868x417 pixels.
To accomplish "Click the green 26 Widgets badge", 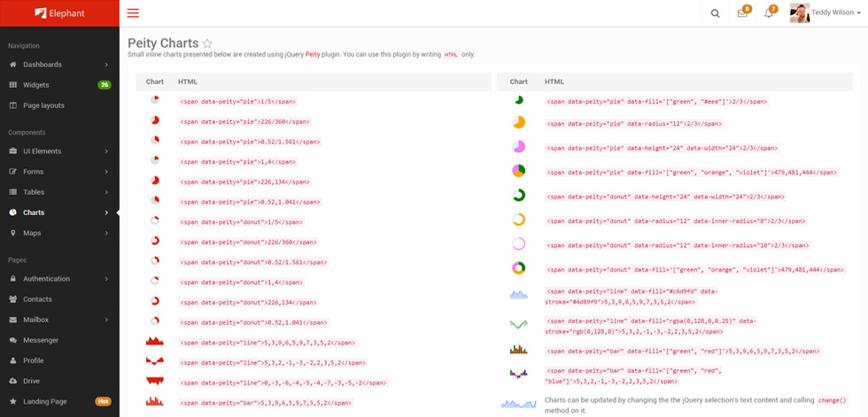I will tap(105, 85).
